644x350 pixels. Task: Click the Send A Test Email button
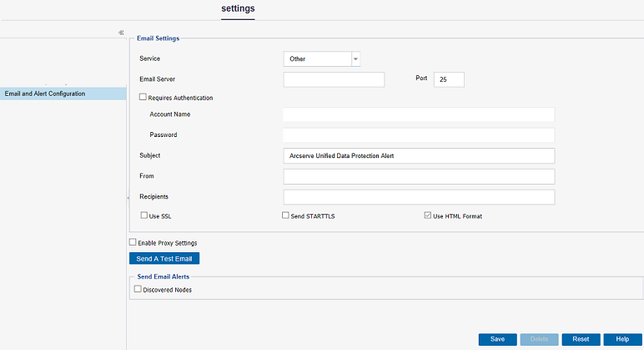(x=164, y=259)
